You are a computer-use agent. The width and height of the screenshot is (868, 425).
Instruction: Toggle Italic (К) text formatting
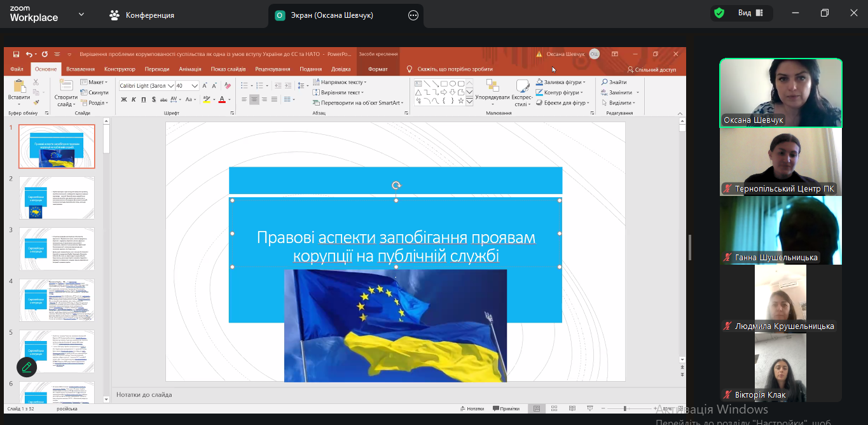tap(134, 99)
